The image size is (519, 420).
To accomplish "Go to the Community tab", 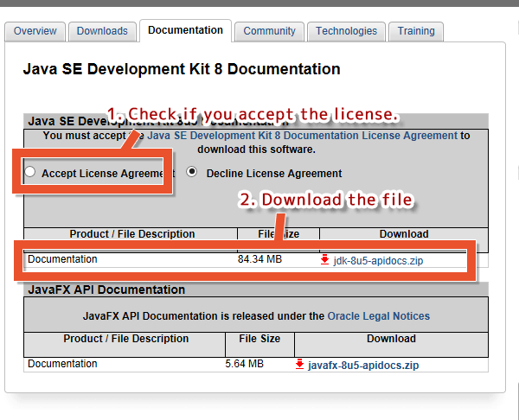I will [269, 31].
